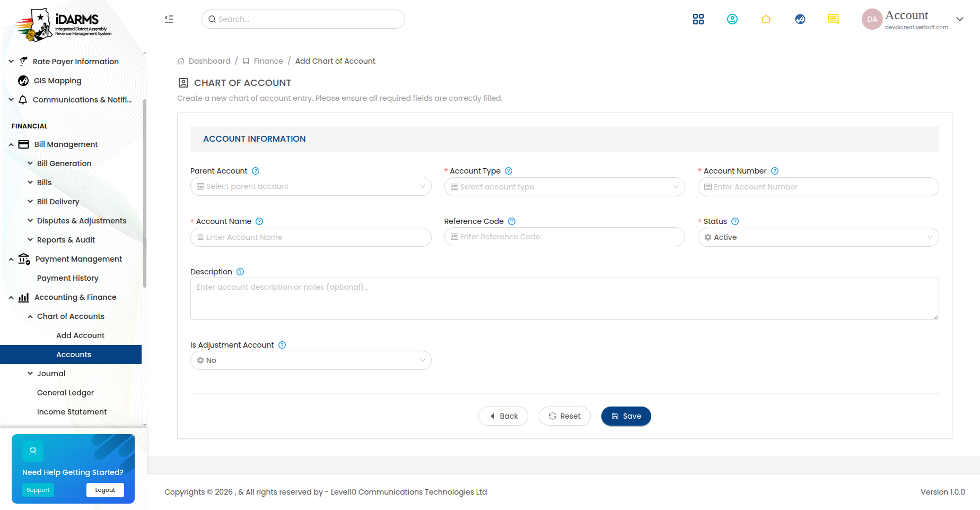Click the Parent Account help icon
980x510 pixels.
click(256, 171)
